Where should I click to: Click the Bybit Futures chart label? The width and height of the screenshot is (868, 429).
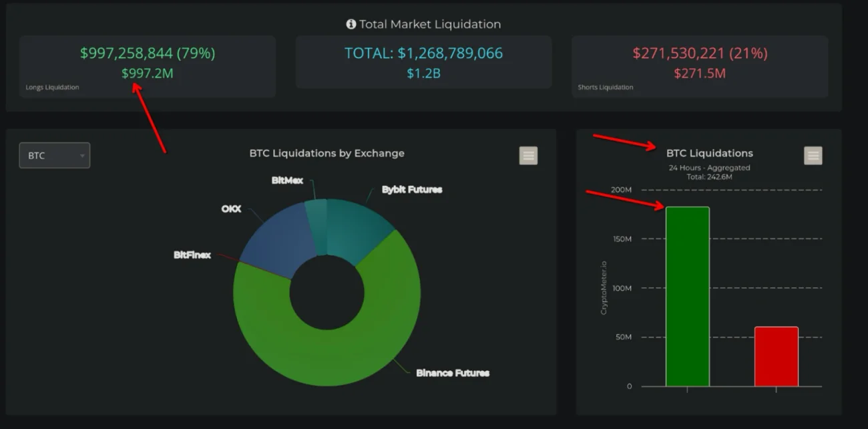(411, 190)
